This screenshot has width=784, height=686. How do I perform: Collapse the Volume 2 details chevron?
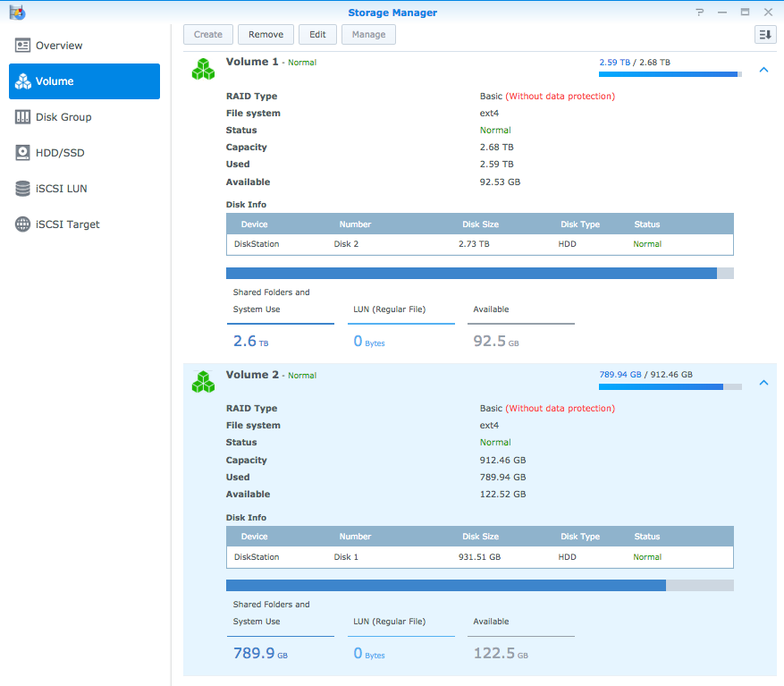(x=763, y=383)
